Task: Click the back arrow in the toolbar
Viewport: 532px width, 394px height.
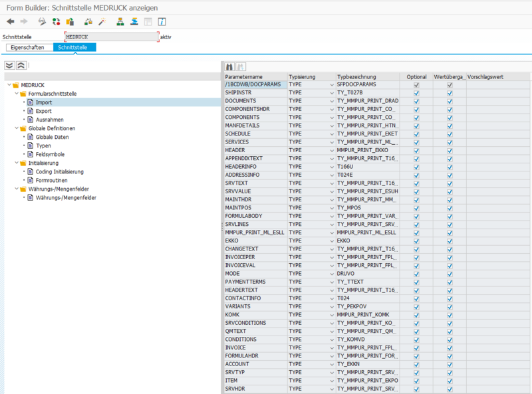Action: coord(10,22)
